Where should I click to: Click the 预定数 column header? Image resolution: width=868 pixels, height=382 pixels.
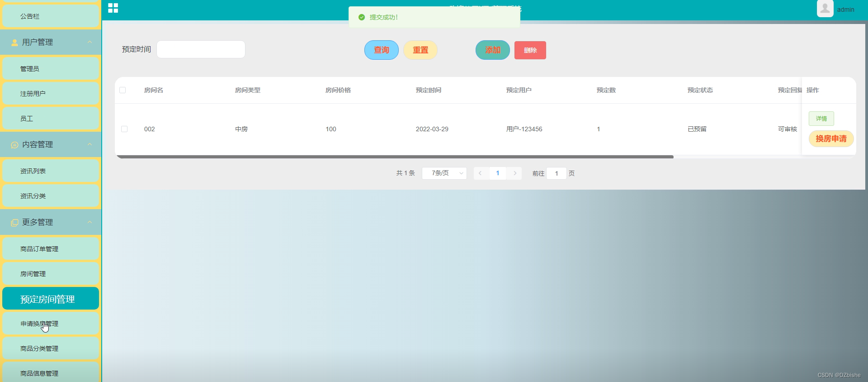[606, 90]
